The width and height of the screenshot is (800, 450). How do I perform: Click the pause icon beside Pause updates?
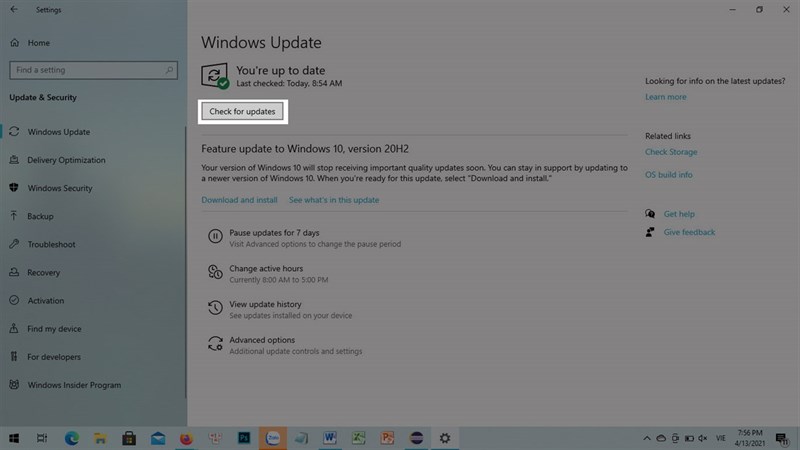click(x=215, y=236)
